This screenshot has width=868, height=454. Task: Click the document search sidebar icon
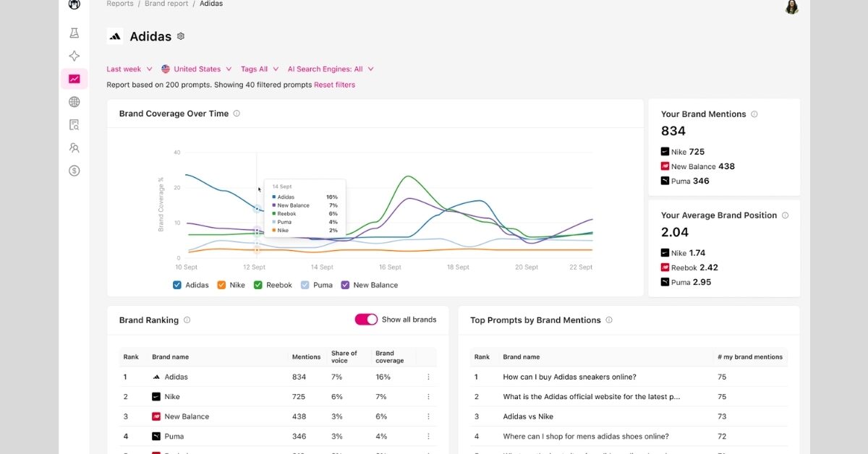[x=74, y=125]
